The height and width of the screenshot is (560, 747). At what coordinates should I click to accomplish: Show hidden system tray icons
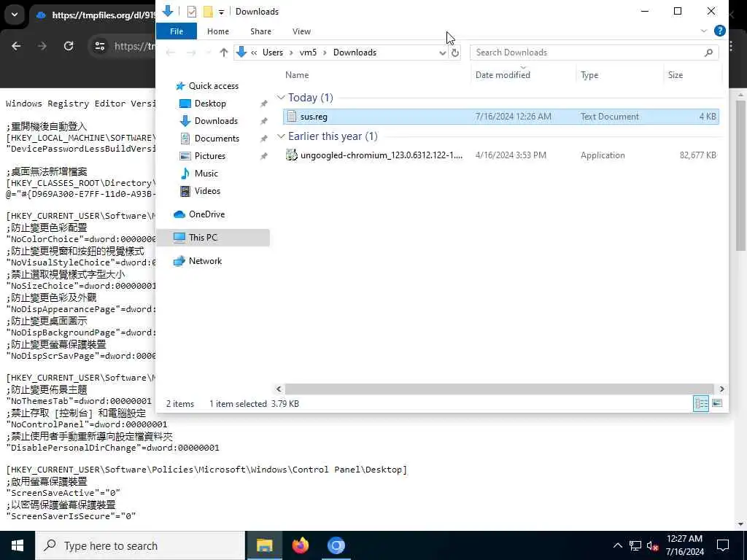(x=617, y=545)
